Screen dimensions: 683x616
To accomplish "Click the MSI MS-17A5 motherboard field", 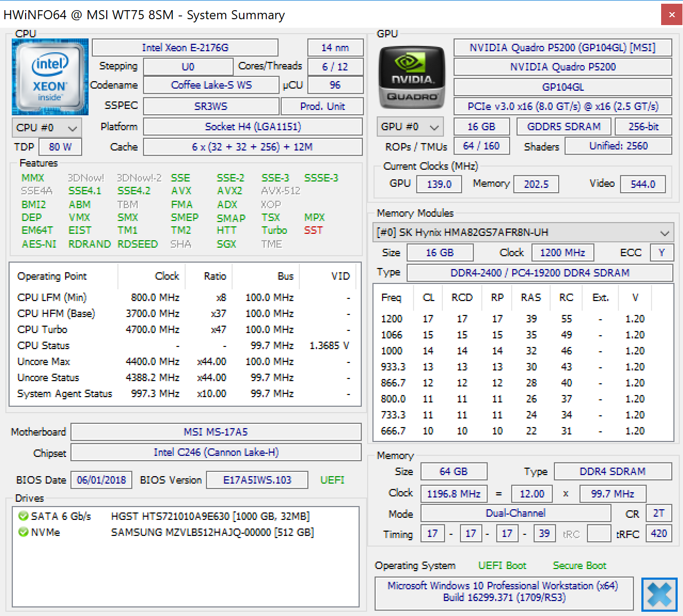I will (216, 432).
